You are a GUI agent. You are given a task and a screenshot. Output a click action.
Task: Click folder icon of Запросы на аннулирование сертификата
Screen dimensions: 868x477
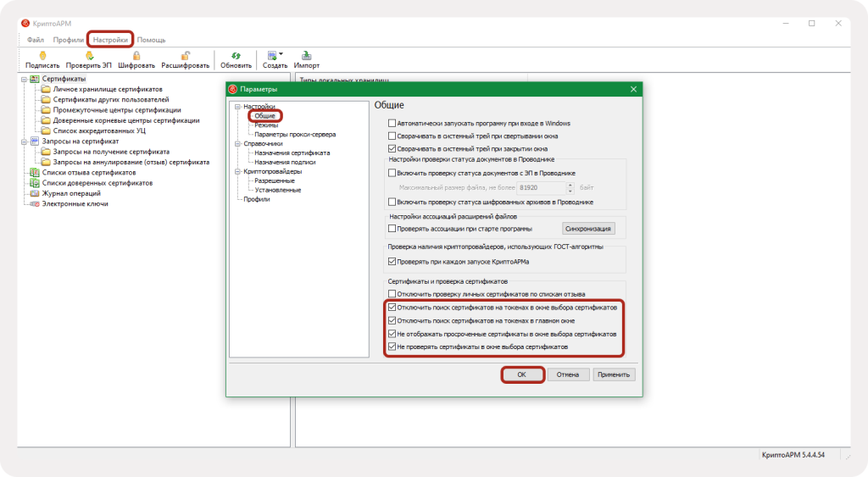pyautogui.click(x=46, y=162)
